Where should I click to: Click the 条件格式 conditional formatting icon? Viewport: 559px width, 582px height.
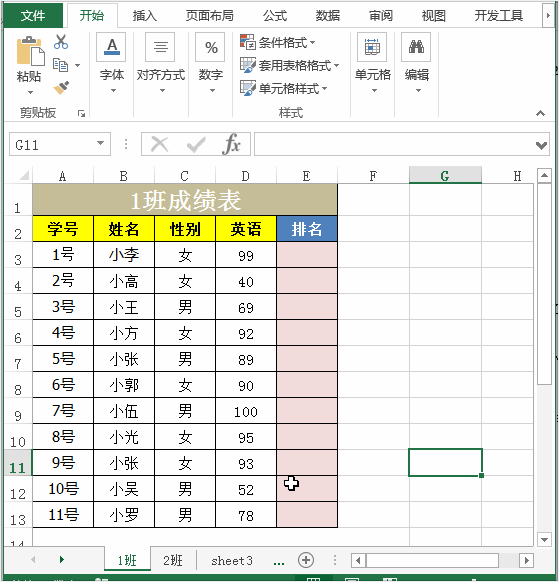point(248,42)
